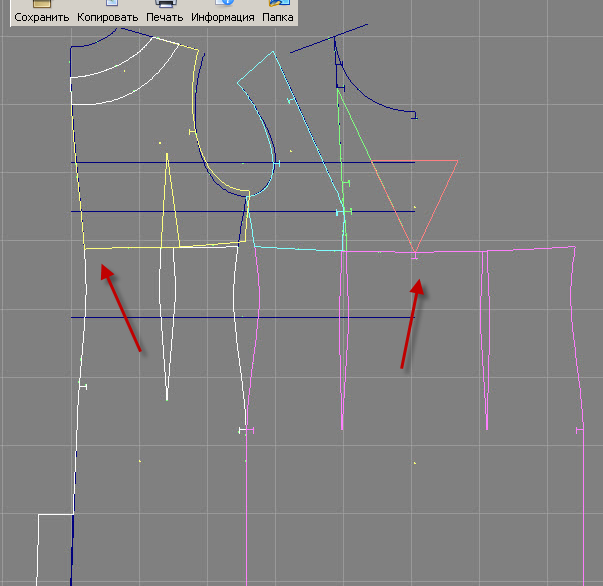Click the Сохранить (Save) toolbar icon
The image size is (603, 586).
(42, 12)
